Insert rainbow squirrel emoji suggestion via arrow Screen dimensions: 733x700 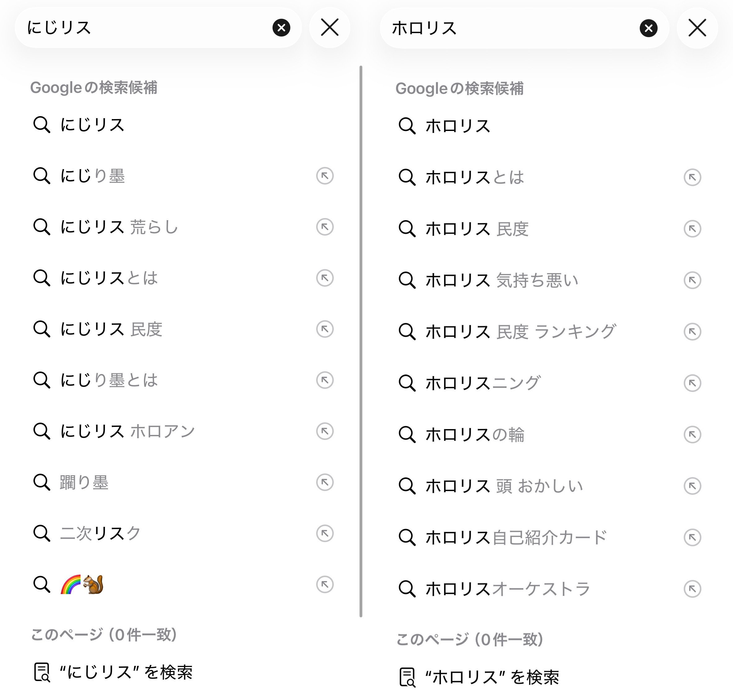(325, 584)
